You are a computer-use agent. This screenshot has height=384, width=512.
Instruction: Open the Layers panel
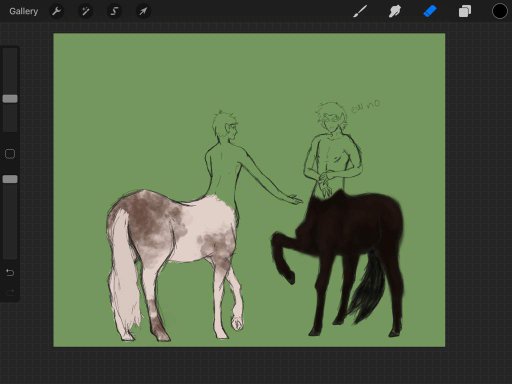click(465, 11)
